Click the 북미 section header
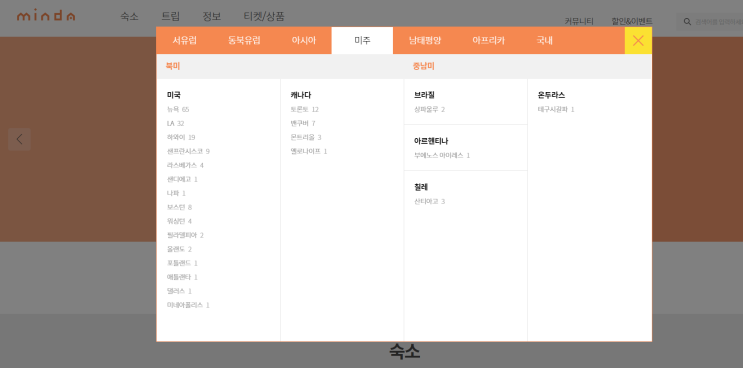Image resolution: width=743 pixels, height=368 pixels. tap(172, 66)
